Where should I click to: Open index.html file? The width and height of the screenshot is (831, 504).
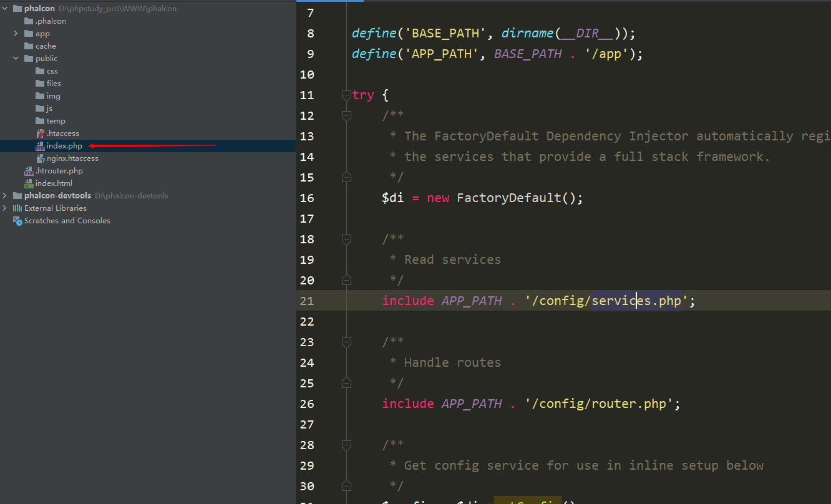54,183
